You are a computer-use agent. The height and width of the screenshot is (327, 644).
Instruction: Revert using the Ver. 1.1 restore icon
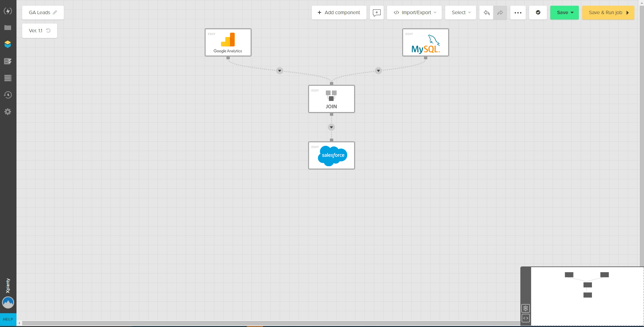tap(48, 31)
